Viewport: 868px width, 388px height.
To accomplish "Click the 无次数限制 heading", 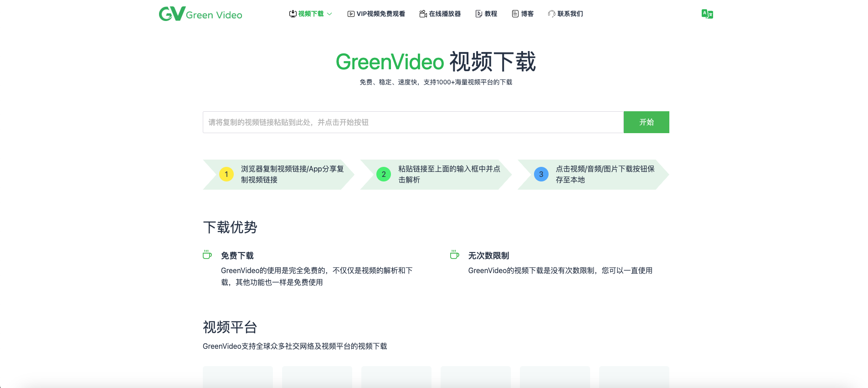I will click(488, 256).
